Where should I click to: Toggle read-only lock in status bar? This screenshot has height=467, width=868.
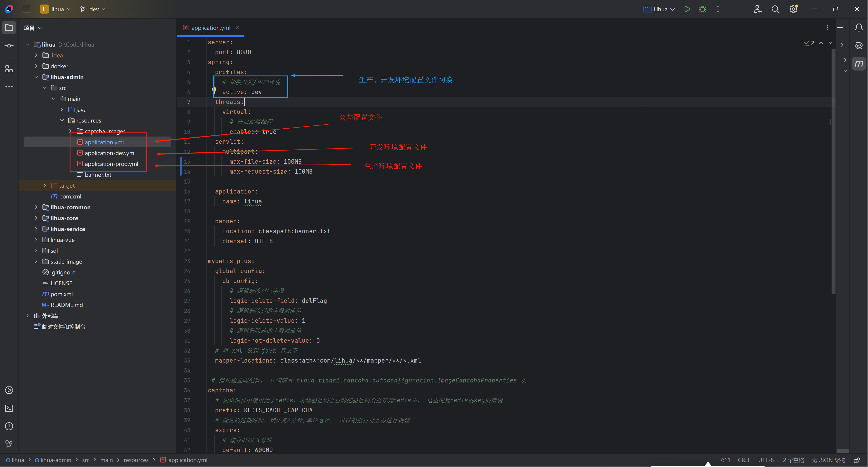(x=857, y=460)
